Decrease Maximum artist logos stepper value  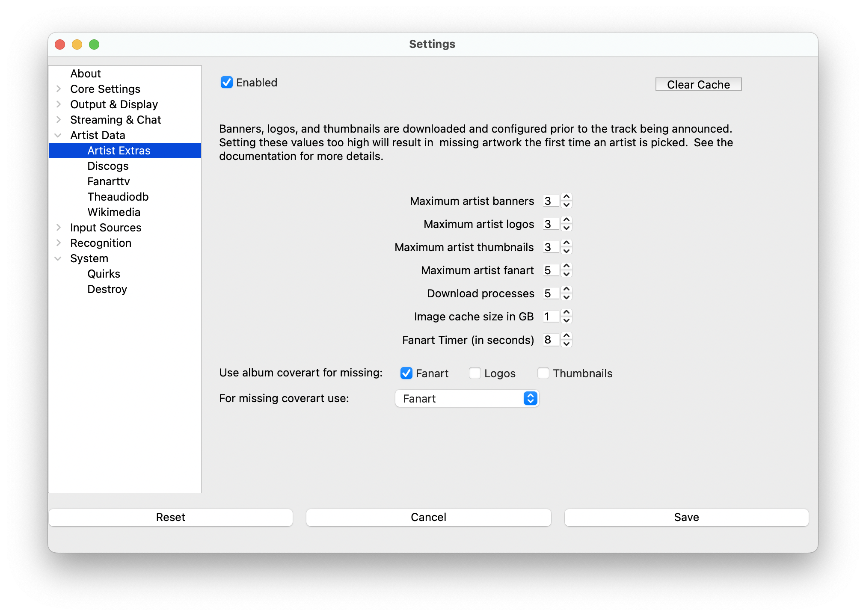point(566,228)
